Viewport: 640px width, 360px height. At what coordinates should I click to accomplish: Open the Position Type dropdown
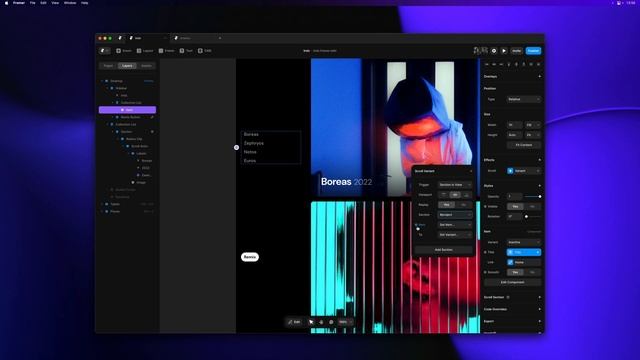(524, 99)
